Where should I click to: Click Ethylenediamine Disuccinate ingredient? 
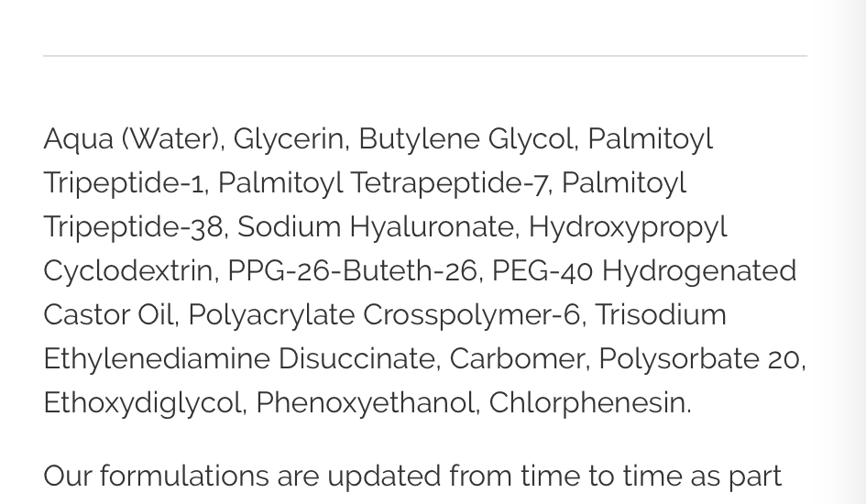[239, 359]
